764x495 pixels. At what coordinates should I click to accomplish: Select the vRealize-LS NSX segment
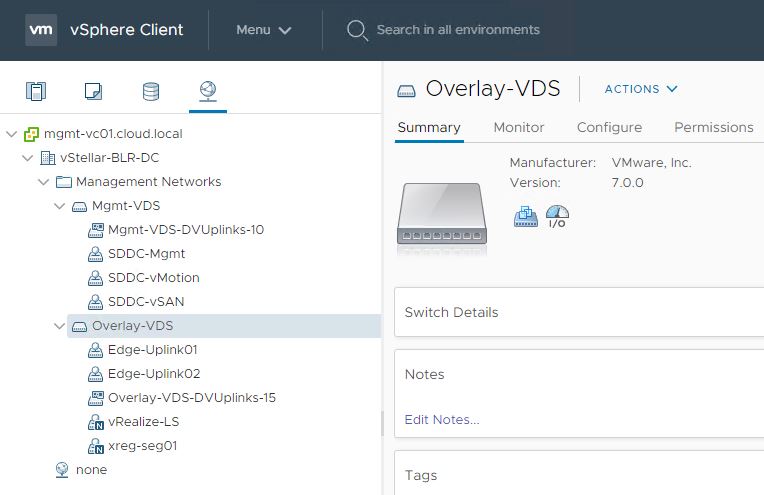(x=143, y=422)
